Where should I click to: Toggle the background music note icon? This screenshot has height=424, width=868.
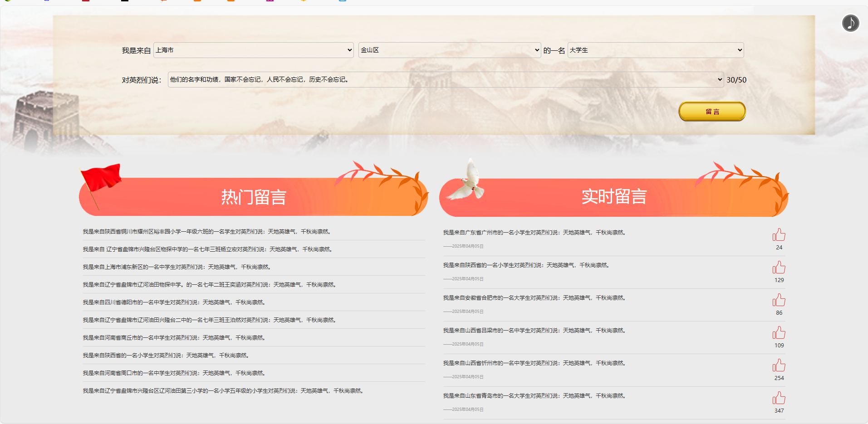pos(850,23)
